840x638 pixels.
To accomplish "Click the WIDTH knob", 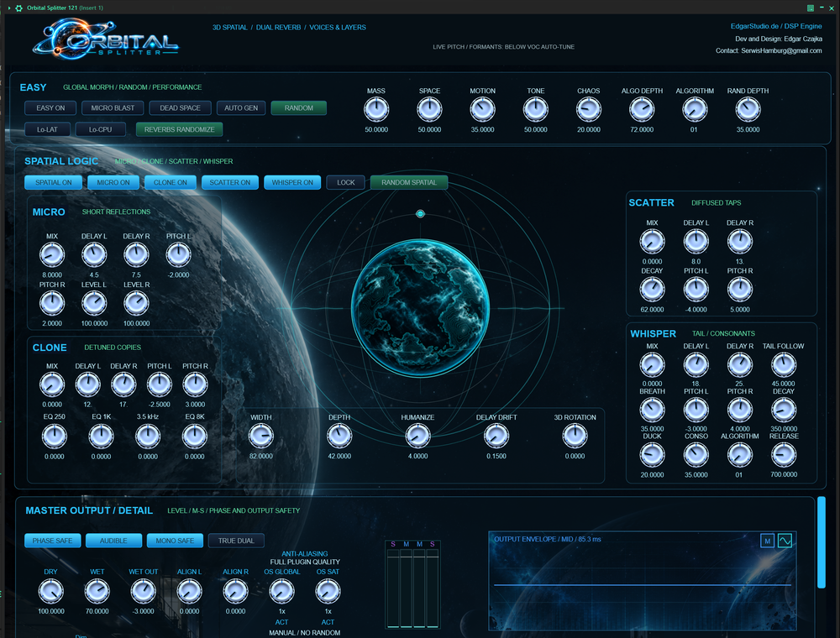I will click(261, 437).
